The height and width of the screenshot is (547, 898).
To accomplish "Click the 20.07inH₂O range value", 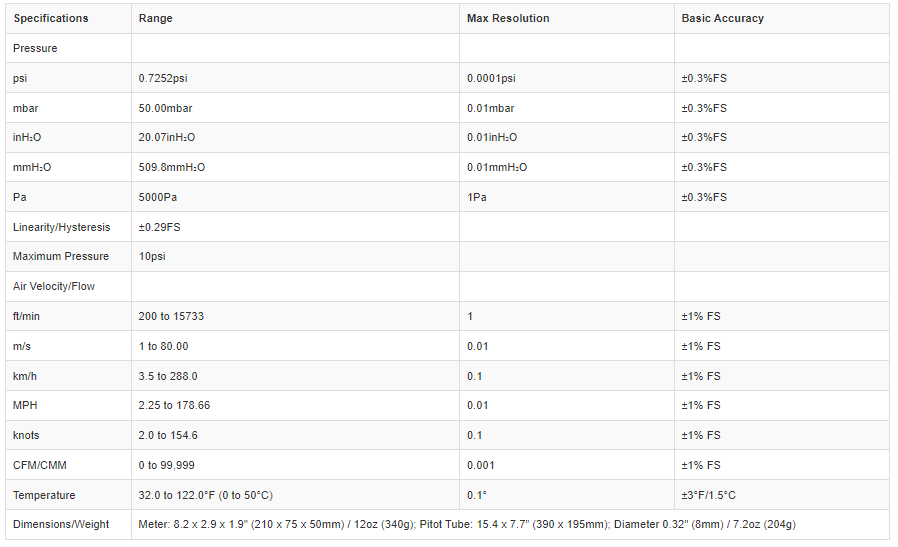I will pyautogui.click(x=167, y=137).
